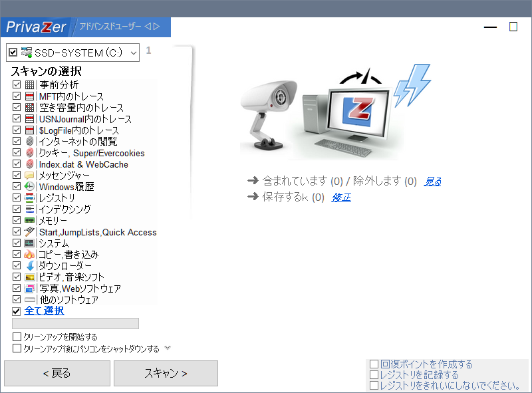
Task: Click the スキャン > button
Action: point(166,373)
